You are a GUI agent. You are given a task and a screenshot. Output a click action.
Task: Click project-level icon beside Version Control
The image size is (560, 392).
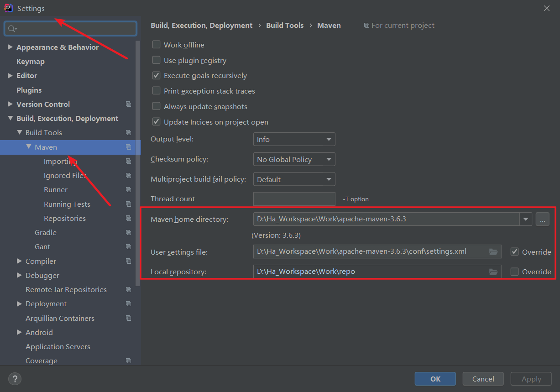pyautogui.click(x=128, y=104)
